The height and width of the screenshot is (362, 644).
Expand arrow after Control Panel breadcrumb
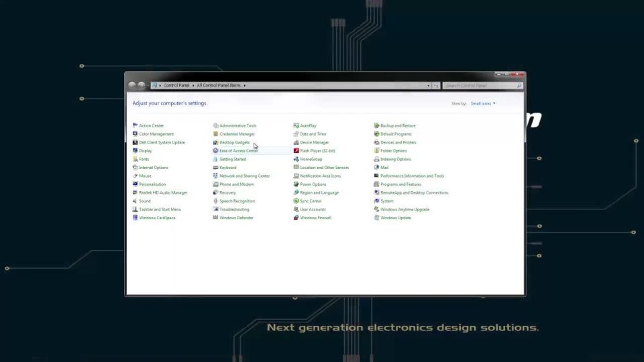pyautogui.click(x=193, y=85)
